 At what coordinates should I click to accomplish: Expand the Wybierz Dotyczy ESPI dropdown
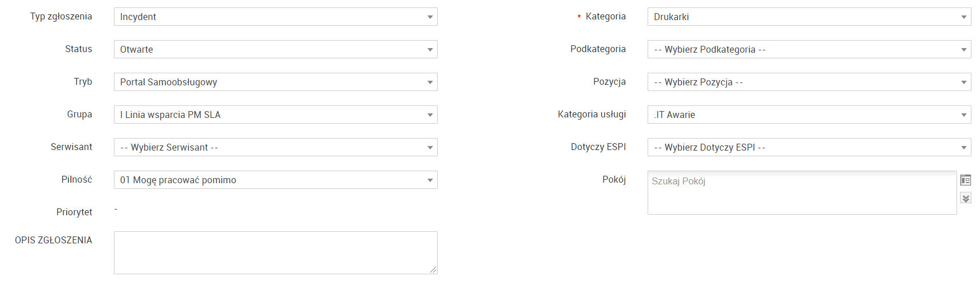pyautogui.click(x=809, y=147)
